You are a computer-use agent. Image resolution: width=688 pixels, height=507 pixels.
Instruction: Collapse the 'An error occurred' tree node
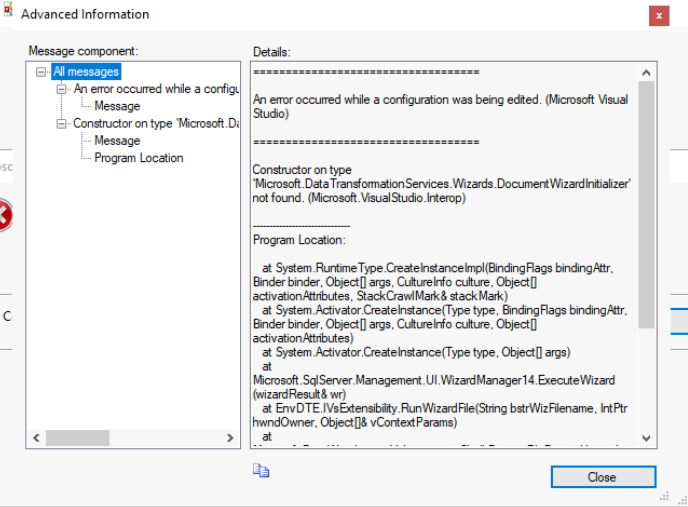click(x=61, y=89)
